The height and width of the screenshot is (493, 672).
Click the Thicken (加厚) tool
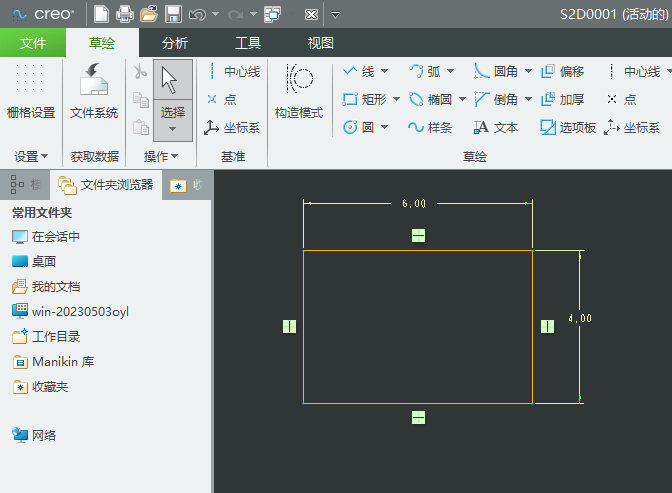562,100
